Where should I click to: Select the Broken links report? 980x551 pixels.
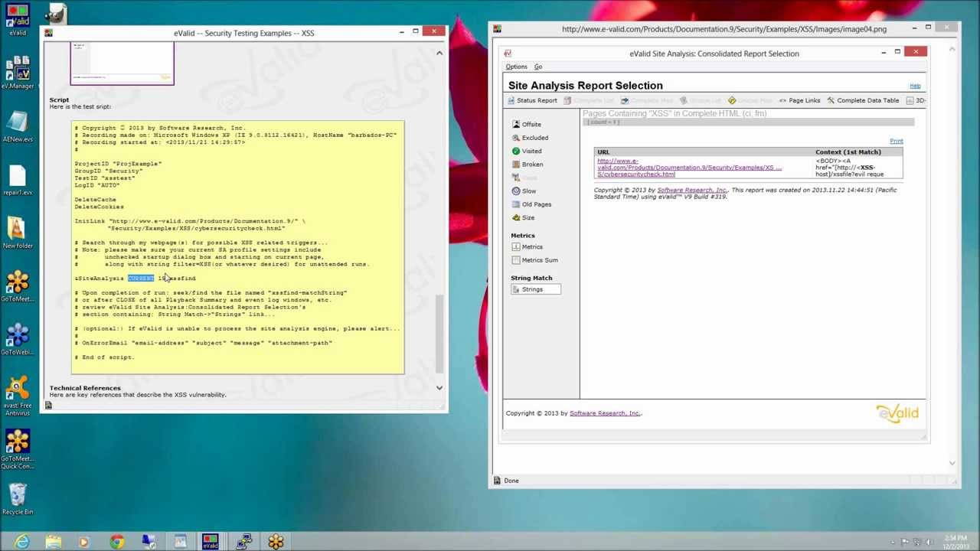click(528, 165)
